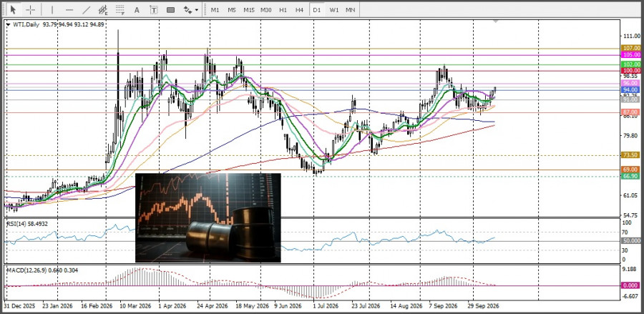The image size is (644, 314).
Task: Switch to the M1 timeframe
Action: tap(215, 9)
